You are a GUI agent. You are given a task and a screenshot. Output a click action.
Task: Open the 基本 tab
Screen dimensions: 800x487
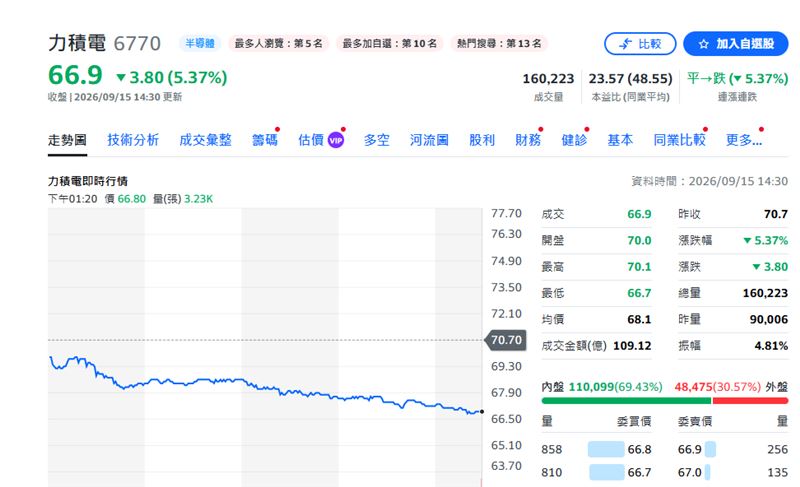(620, 140)
